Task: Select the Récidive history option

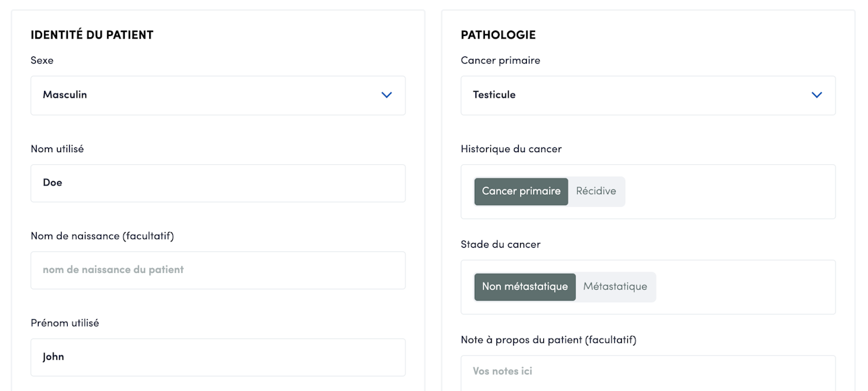Action: click(596, 191)
